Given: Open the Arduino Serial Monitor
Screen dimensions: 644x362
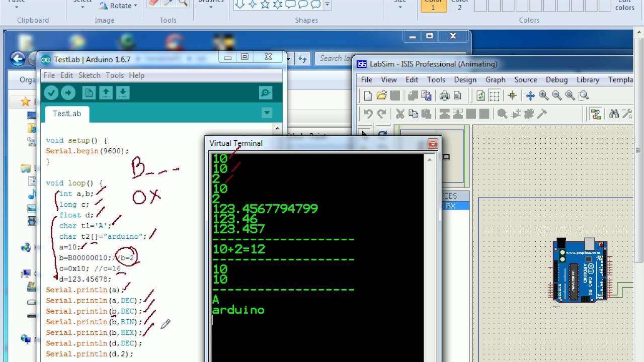Looking at the screenshot, I should (x=266, y=93).
